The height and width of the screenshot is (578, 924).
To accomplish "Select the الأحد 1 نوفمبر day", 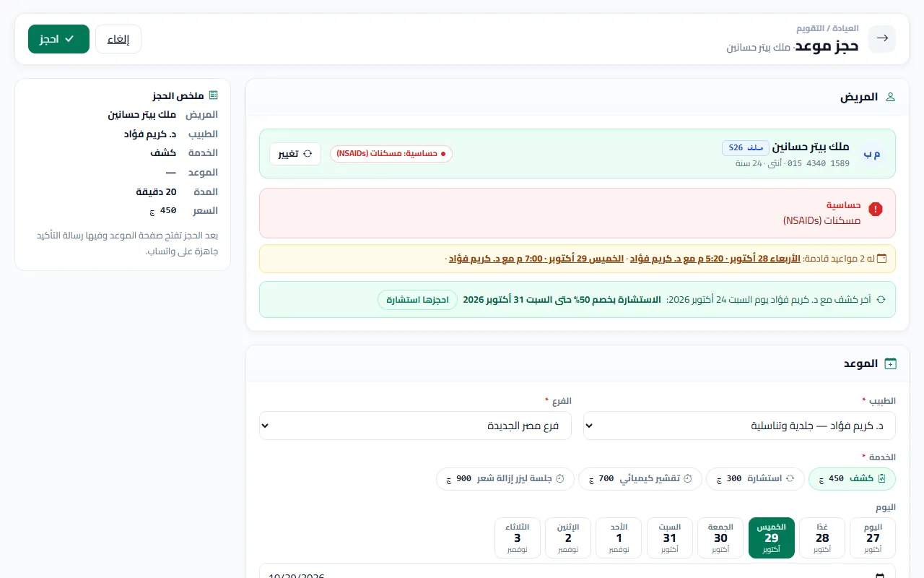I will click(619, 538).
